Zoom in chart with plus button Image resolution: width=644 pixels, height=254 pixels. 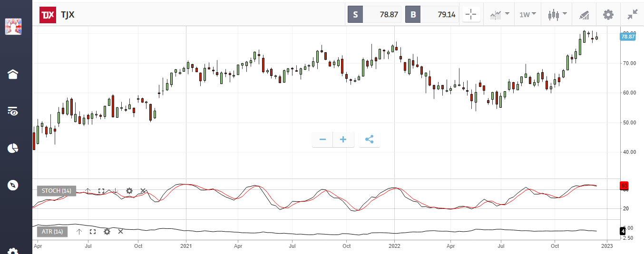point(343,140)
